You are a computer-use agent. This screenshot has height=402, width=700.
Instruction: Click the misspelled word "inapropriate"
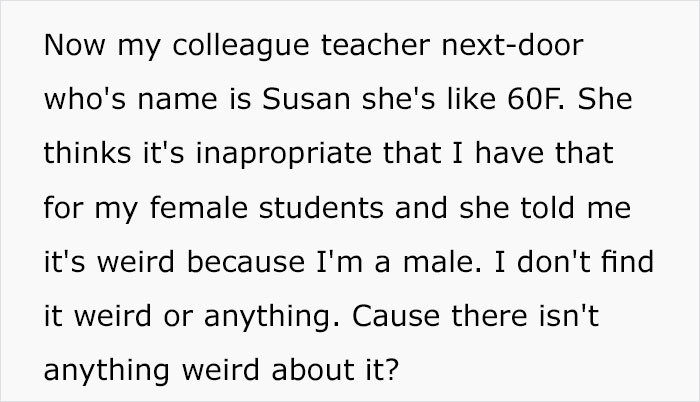tap(284, 155)
